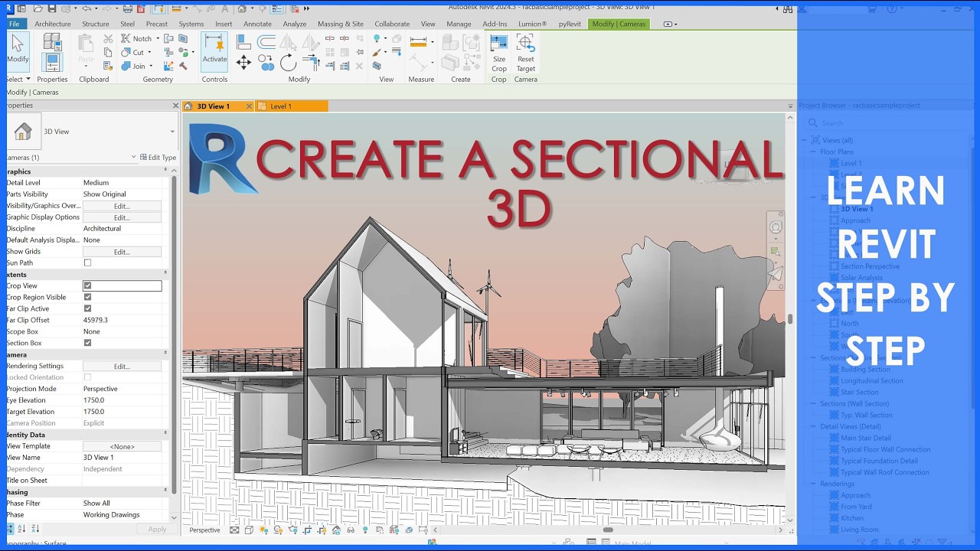Switch to the Annotate ribbon tab
The height and width of the screenshot is (551, 980).
pos(257,24)
